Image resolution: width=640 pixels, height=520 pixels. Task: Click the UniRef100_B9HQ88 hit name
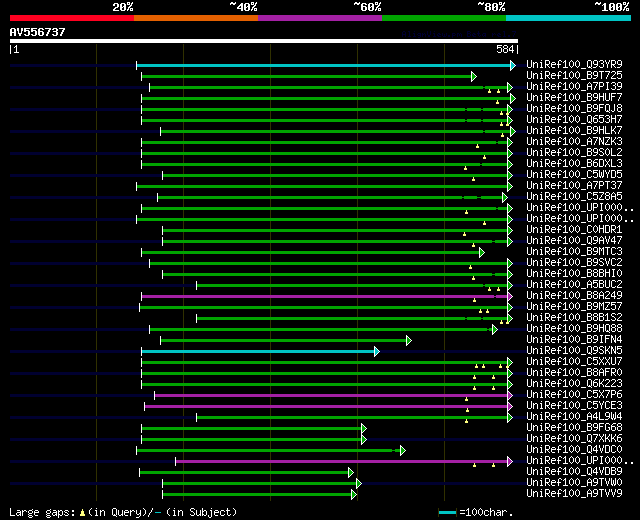point(574,329)
